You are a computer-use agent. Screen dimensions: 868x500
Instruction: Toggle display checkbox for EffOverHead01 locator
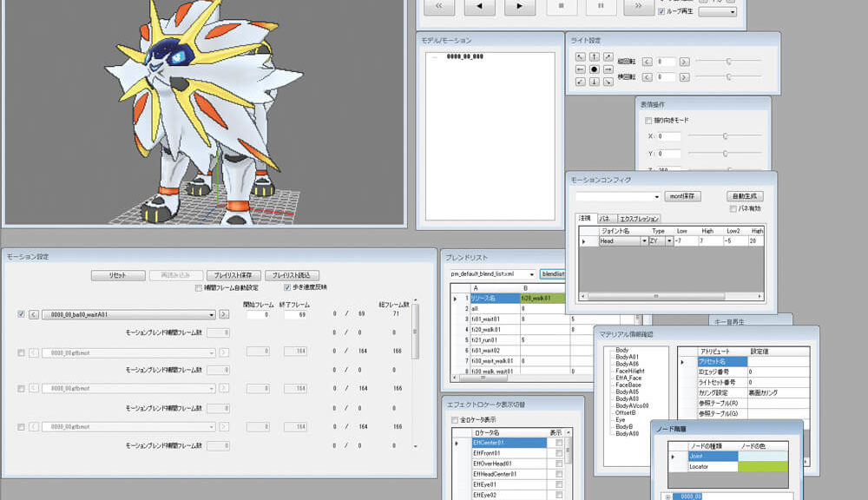(x=559, y=464)
